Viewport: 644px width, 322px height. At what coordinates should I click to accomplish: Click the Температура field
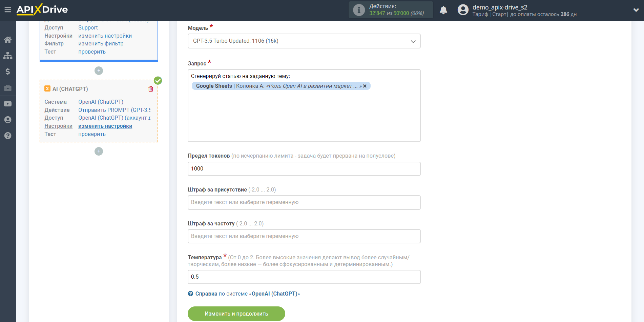pyautogui.click(x=304, y=277)
